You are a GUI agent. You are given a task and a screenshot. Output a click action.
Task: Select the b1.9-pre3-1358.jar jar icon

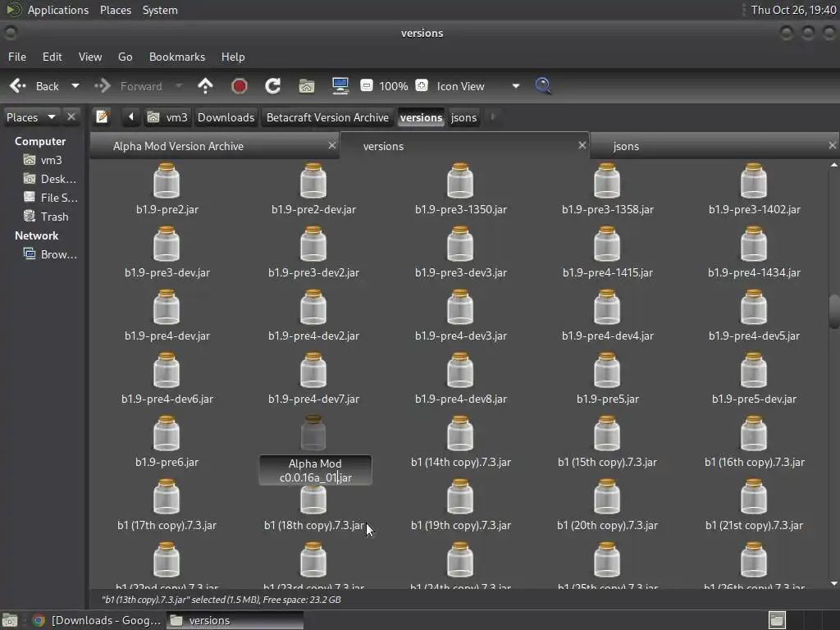tap(607, 181)
